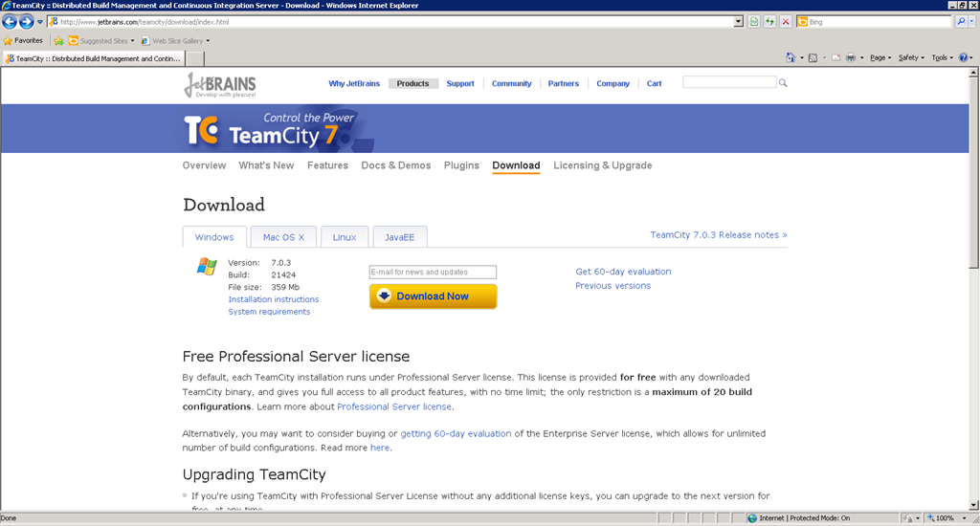The image size is (980, 526).
Task: Click the Read Mail envelope icon
Action: (835, 57)
